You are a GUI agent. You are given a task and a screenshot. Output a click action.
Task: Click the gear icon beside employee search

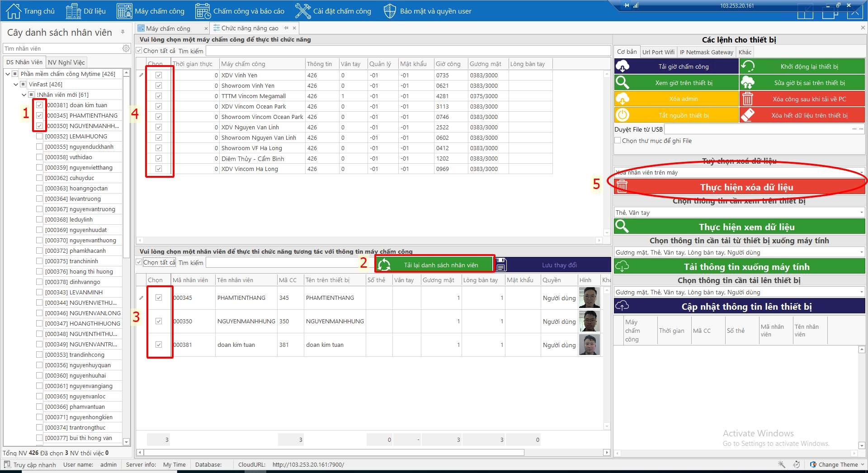[126, 48]
